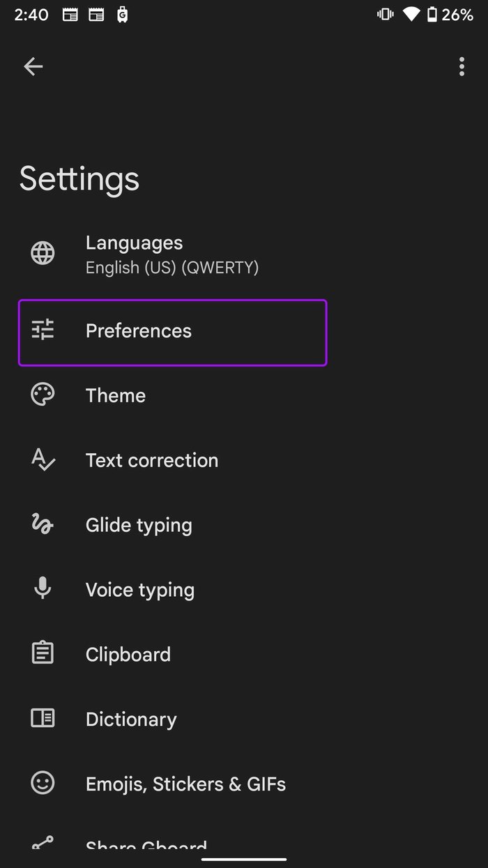Screen dimensions: 488x868
Task: Tap the Emojis smiley face icon
Action: pyautogui.click(x=42, y=783)
